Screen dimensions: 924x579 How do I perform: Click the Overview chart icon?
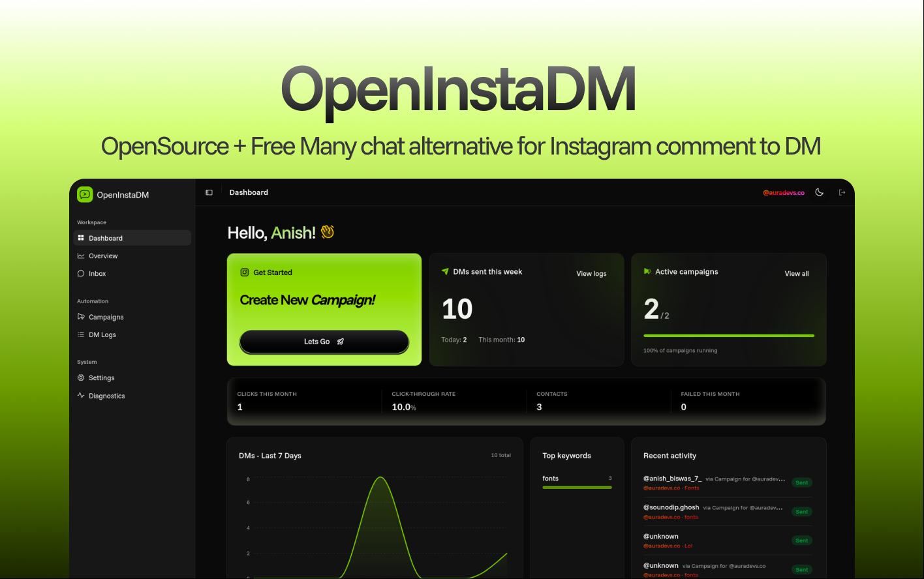81,256
